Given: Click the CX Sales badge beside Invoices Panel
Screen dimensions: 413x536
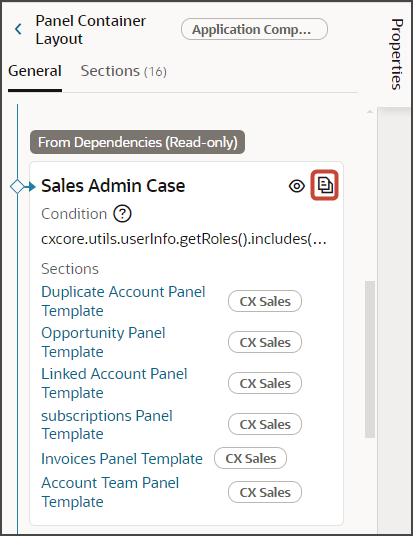Looking at the screenshot, I should [250, 458].
